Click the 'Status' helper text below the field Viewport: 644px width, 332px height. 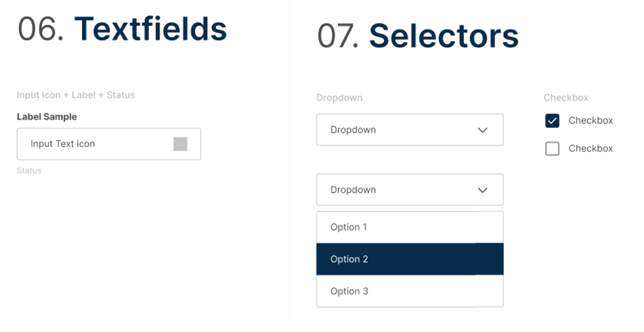tap(29, 171)
